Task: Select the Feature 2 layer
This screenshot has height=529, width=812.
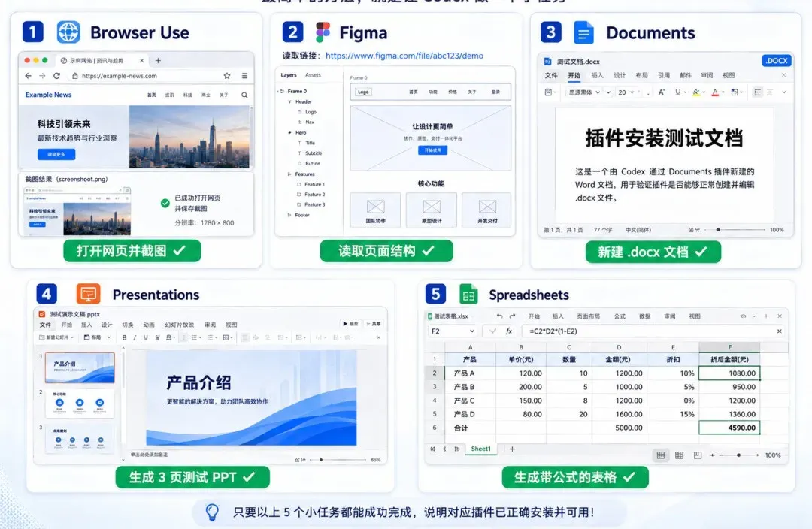Action: [x=314, y=194]
